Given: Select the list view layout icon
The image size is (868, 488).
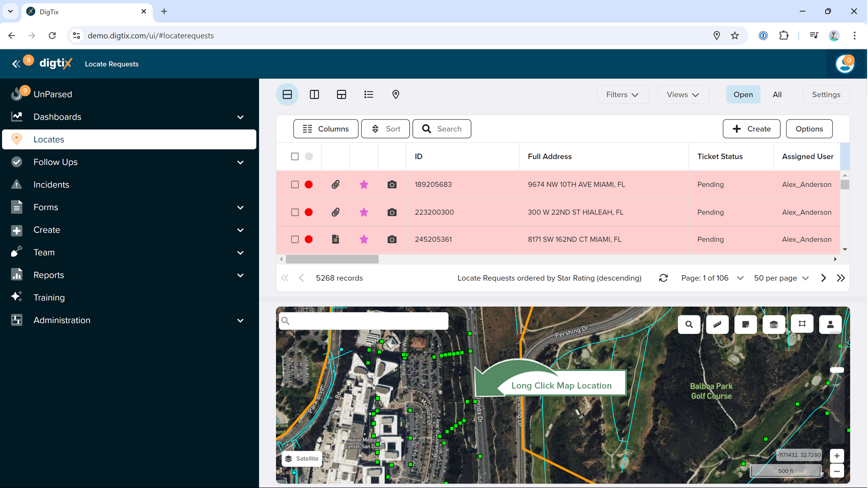Looking at the screenshot, I should (x=368, y=94).
